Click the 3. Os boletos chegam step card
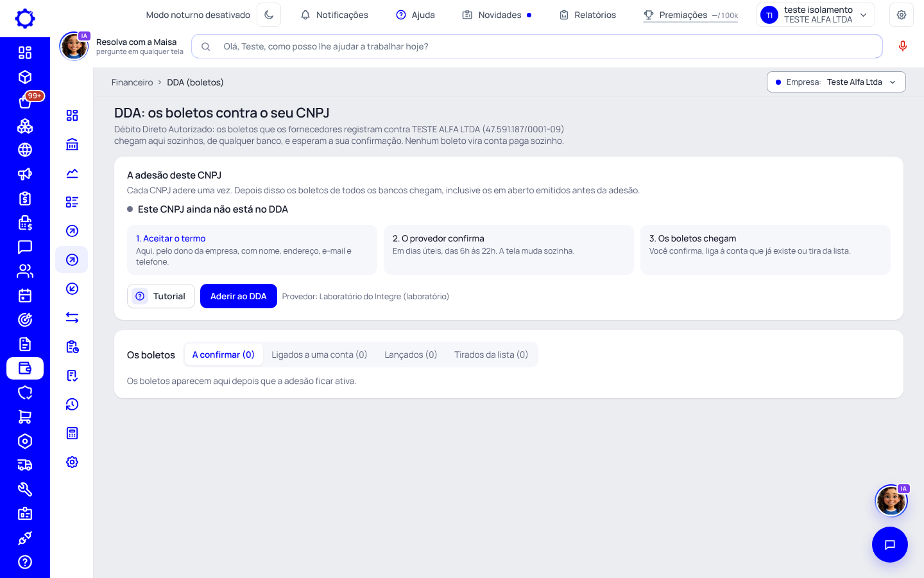The width and height of the screenshot is (924, 578). (766, 250)
